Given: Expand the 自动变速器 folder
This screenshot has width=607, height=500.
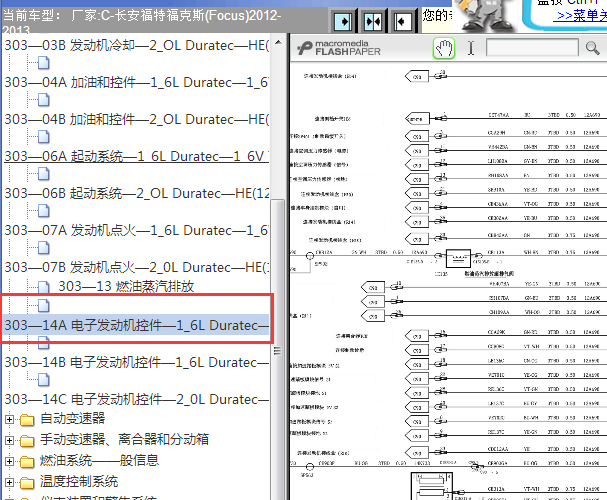Looking at the screenshot, I should click(9, 419).
